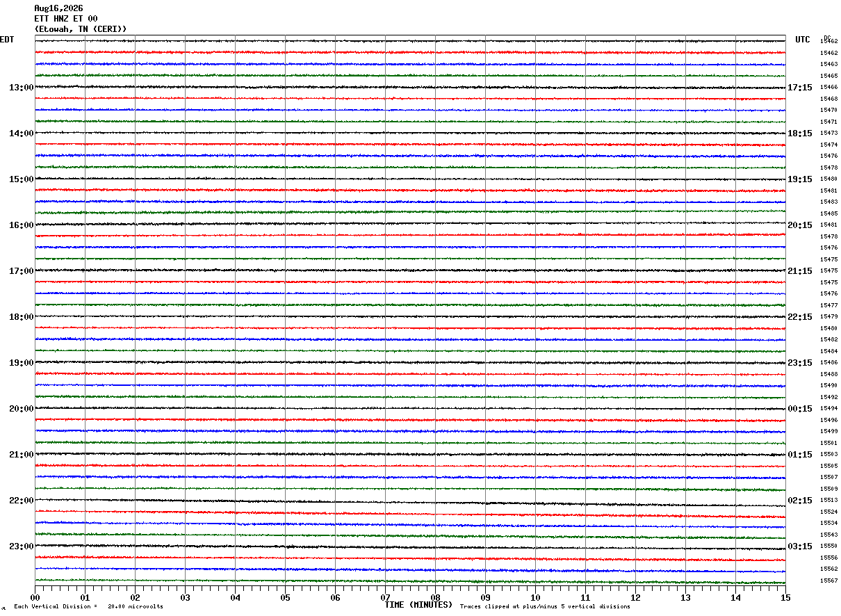Select the 00:15 UTC row label
This screenshot has height=616, width=841.
[800, 409]
